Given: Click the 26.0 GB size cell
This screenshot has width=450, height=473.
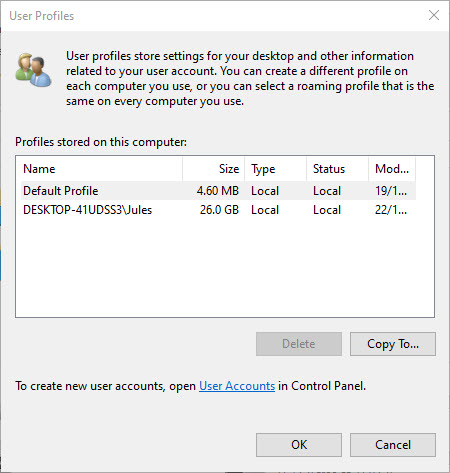Looking at the screenshot, I should 219,210.
